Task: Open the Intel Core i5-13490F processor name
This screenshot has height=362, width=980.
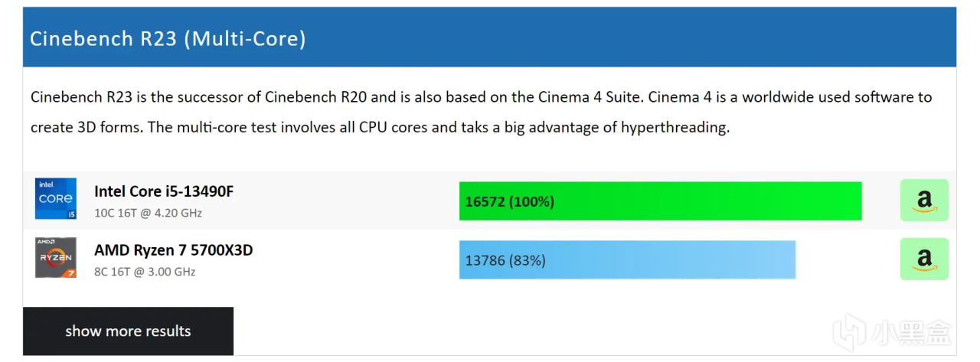Action: point(164,191)
